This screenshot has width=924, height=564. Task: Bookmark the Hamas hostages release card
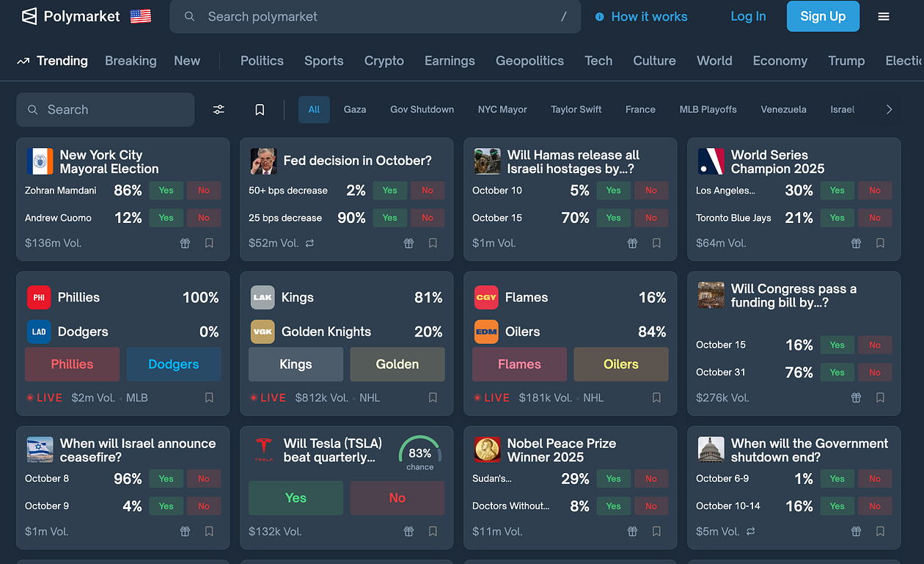click(x=656, y=243)
